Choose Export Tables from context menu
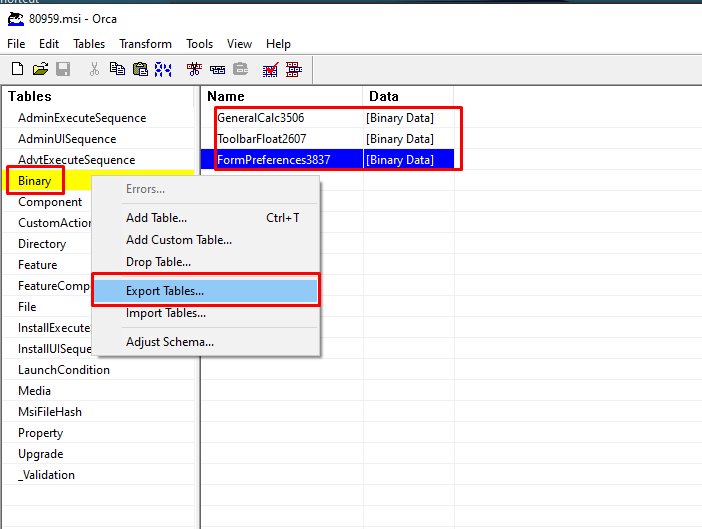Screen dimensions: 702x529 pyautogui.click(x=206, y=291)
